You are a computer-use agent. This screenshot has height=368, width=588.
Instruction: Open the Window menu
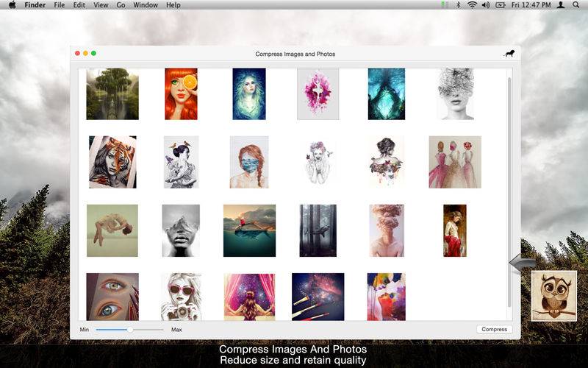[145, 5]
